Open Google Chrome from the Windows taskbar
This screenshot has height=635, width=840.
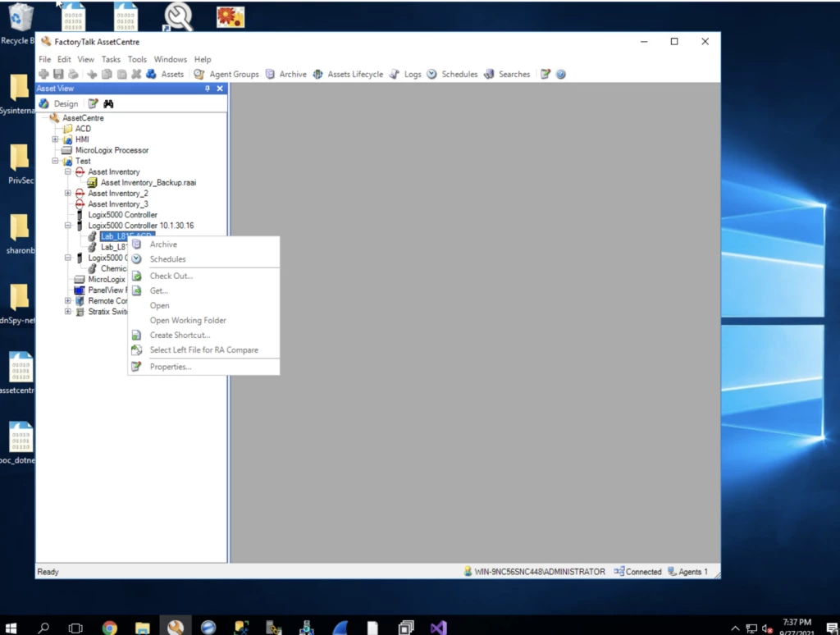point(109,628)
